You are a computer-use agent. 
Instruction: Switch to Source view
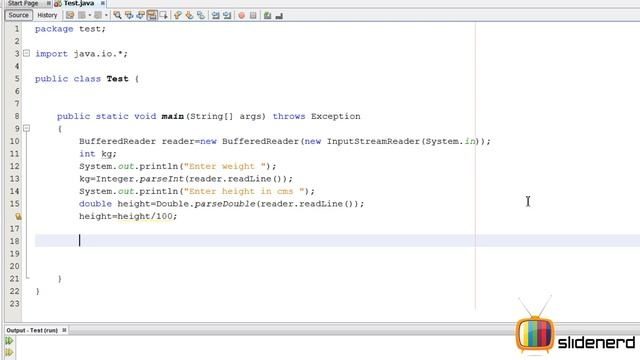pyautogui.click(x=19, y=15)
